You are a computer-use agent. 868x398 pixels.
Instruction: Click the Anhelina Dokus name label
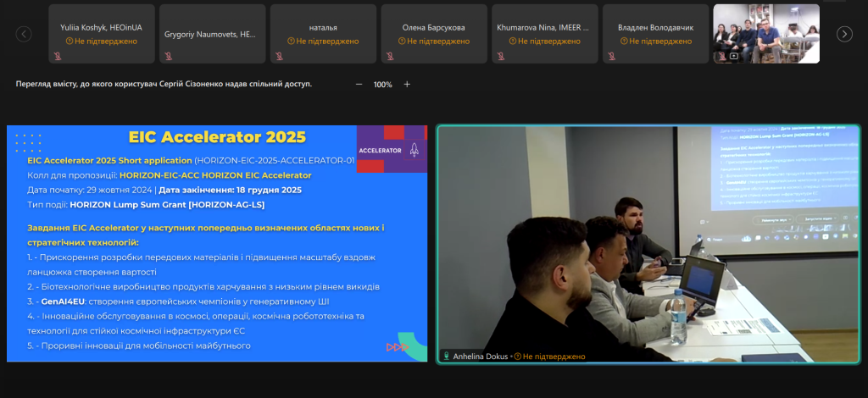coord(481,357)
